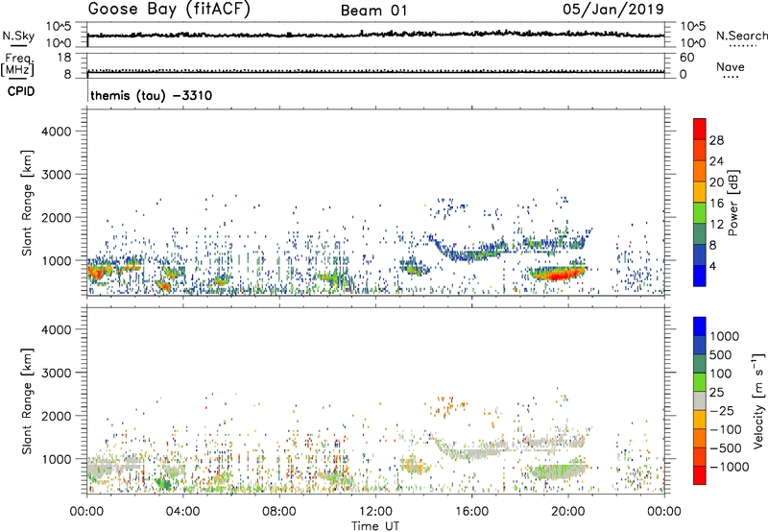Select the "24" power colorbar label
Image resolution: width=768 pixels, height=532 pixels.
point(716,161)
